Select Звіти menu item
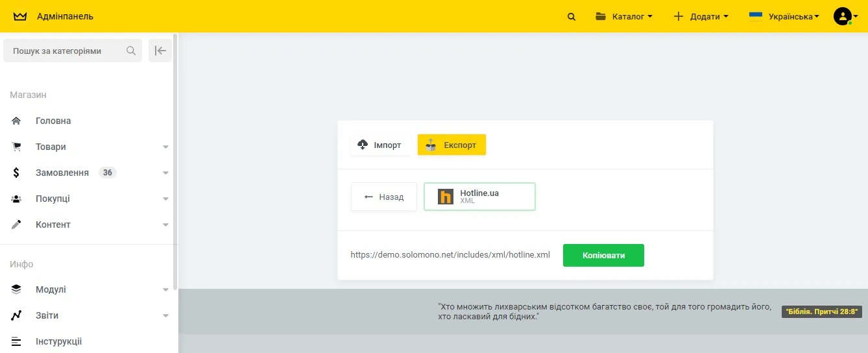868x353 pixels. (x=47, y=315)
